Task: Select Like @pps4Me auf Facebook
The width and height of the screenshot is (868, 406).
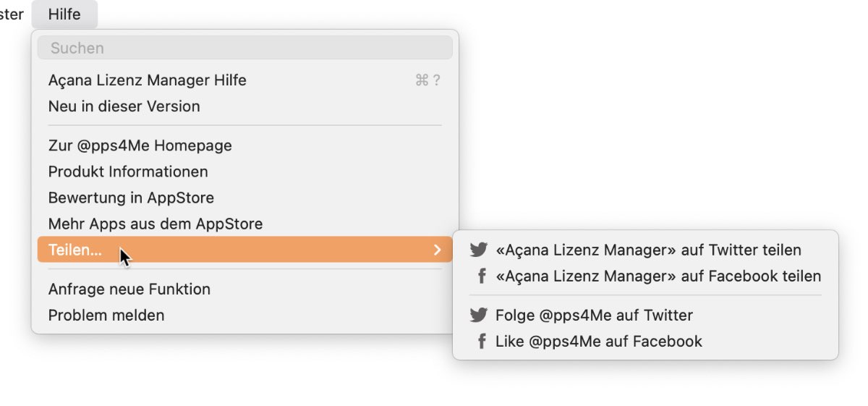Action: tap(645, 341)
